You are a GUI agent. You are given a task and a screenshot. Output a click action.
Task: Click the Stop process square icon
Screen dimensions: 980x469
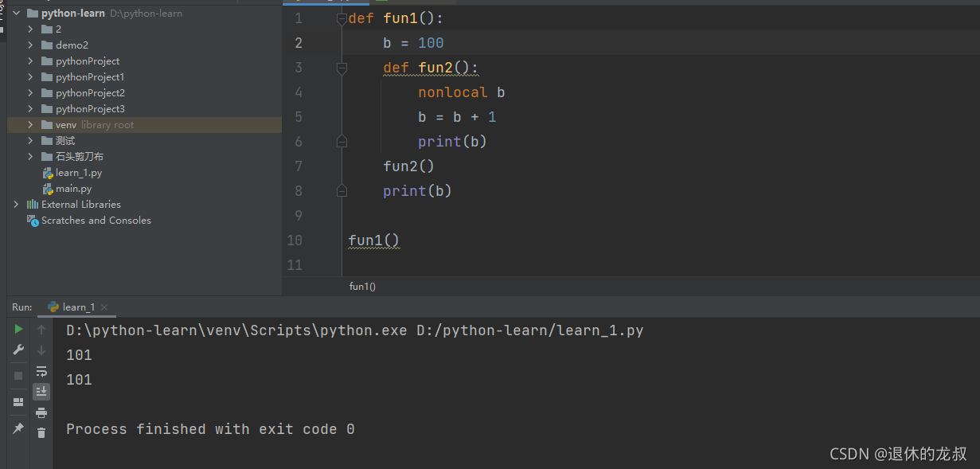(18, 375)
